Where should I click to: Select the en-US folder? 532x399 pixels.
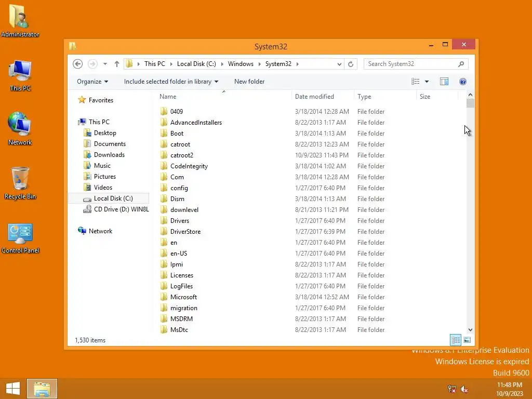click(179, 254)
